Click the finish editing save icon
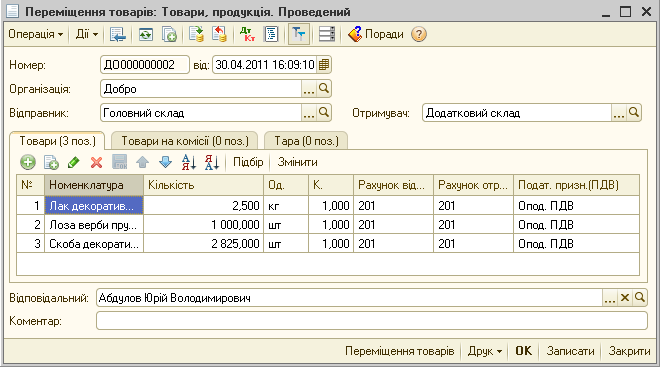 tap(120, 162)
